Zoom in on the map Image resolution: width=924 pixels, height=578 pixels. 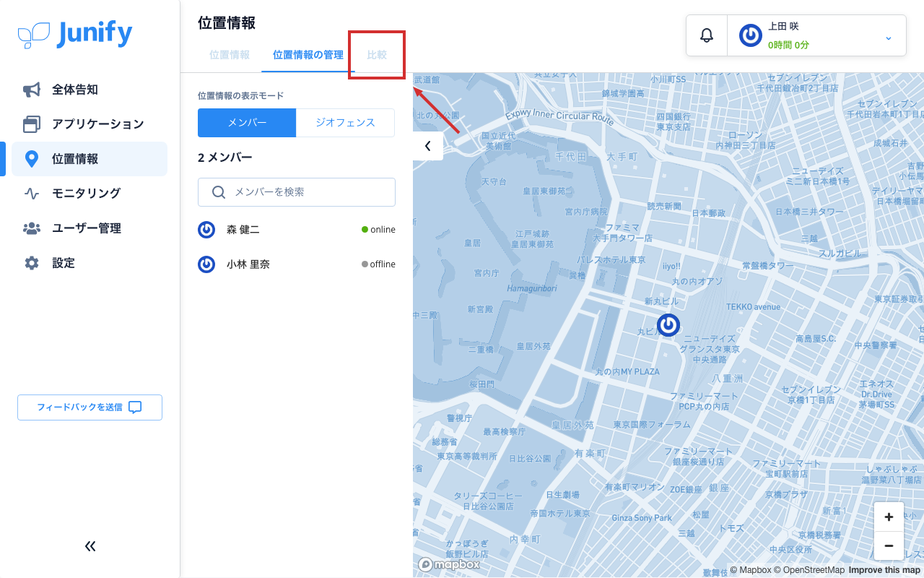click(x=889, y=517)
